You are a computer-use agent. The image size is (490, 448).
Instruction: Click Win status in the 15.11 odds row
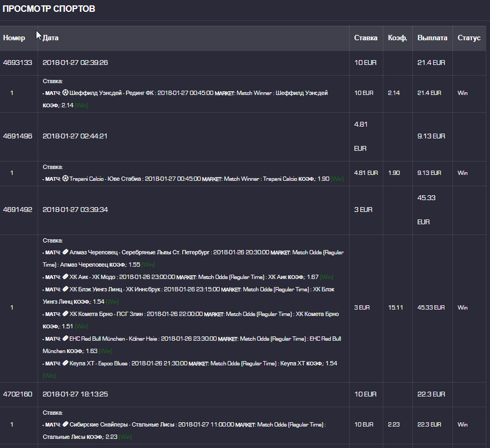click(x=462, y=307)
